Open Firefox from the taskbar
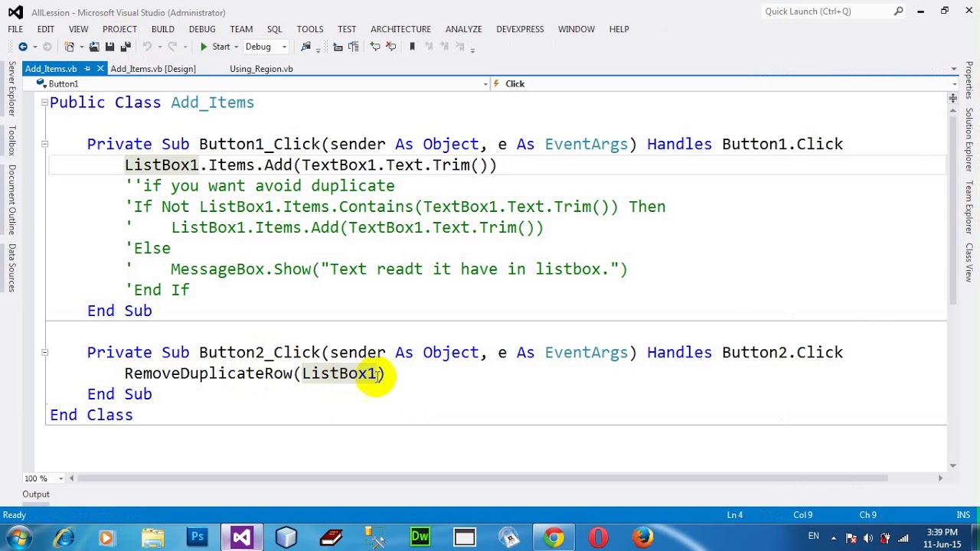 [642, 537]
